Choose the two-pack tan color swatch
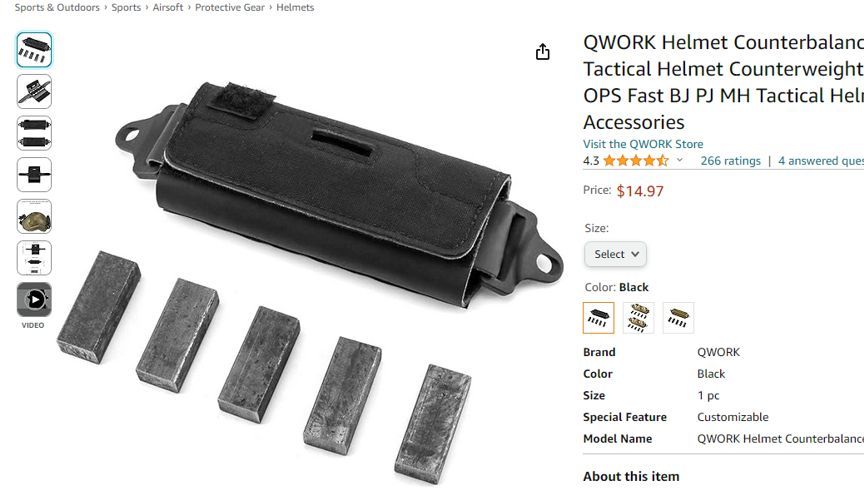Image resolution: width=864 pixels, height=491 pixels. tap(639, 318)
